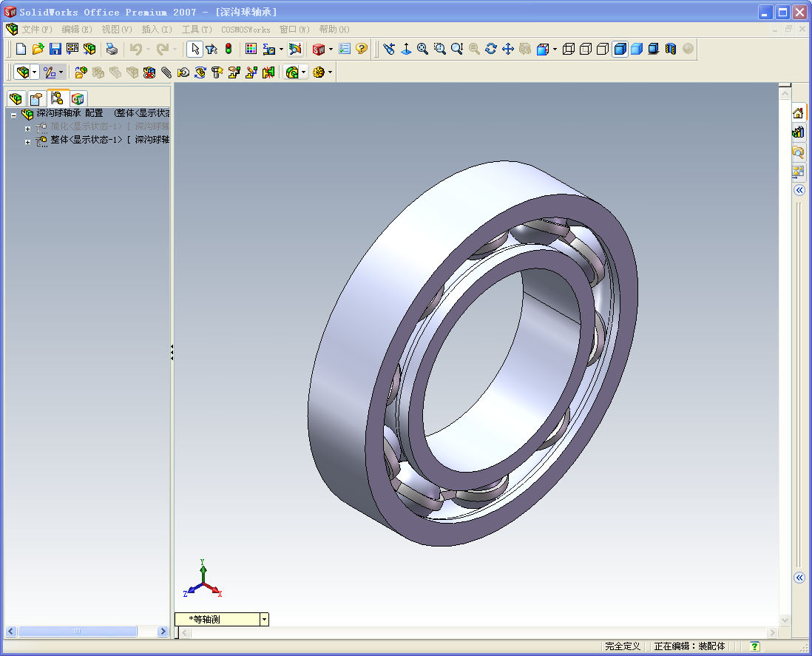Expand the greyed 简化 configuration node

click(27, 129)
